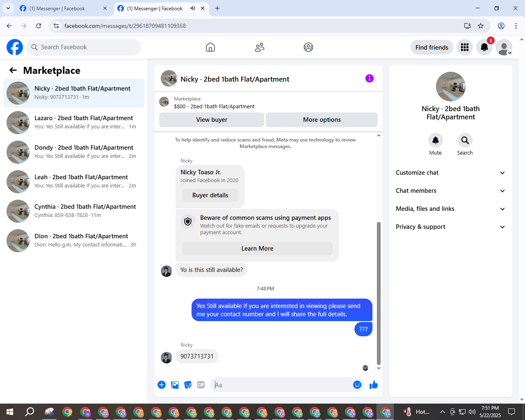Open the Chrome profile icon

point(501,26)
